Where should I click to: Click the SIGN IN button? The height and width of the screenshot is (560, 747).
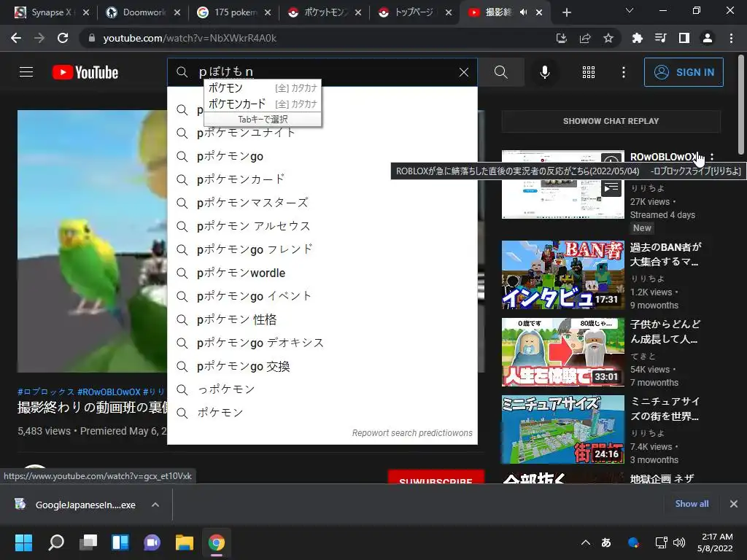pos(684,72)
